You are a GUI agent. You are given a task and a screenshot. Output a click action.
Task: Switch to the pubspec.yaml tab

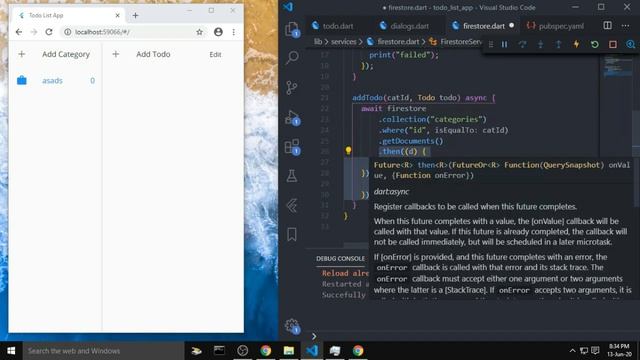pos(556,26)
